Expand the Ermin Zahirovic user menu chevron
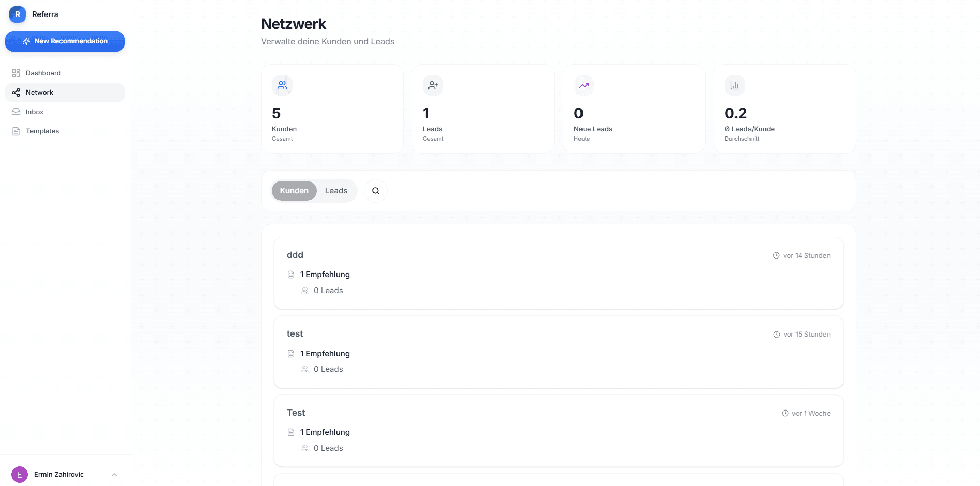Image resolution: width=980 pixels, height=486 pixels. [114, 475]
